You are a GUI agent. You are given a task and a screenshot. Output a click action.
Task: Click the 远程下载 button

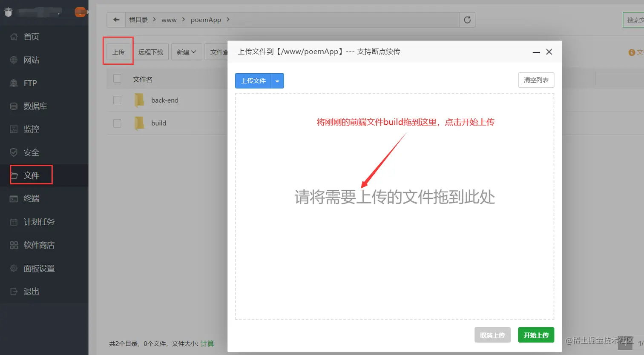pyautogui.click(x=151, y=52)
